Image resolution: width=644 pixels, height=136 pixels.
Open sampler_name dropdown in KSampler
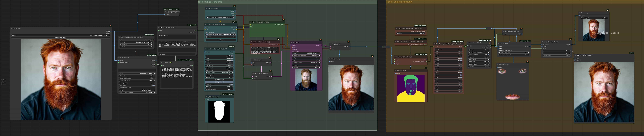coord(306,63)
